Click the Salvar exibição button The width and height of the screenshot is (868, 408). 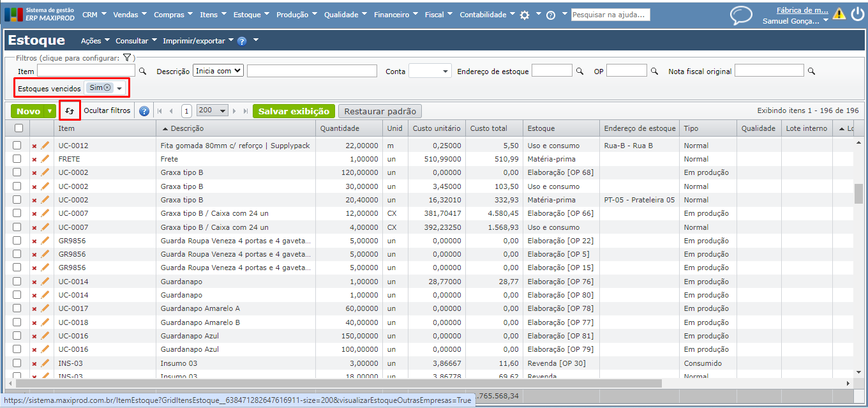coord(294,111)
